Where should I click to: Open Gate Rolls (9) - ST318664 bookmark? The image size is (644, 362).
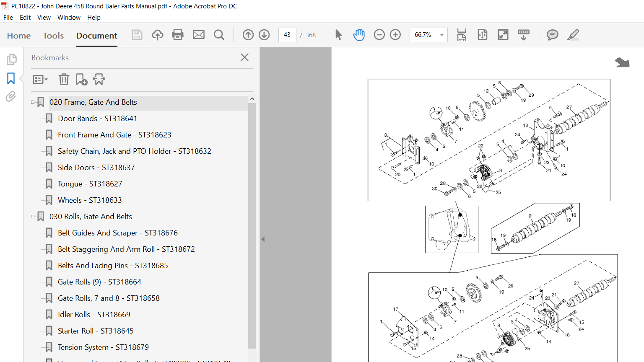click(99, 282)
